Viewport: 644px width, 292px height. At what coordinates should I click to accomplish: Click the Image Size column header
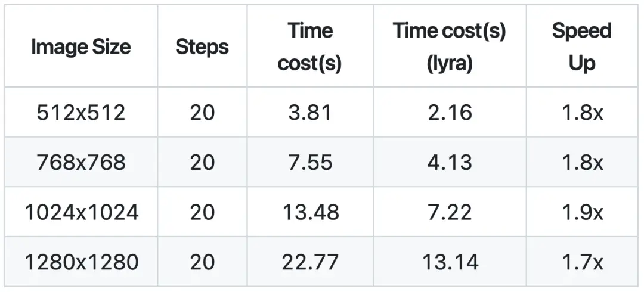(81, 46)
